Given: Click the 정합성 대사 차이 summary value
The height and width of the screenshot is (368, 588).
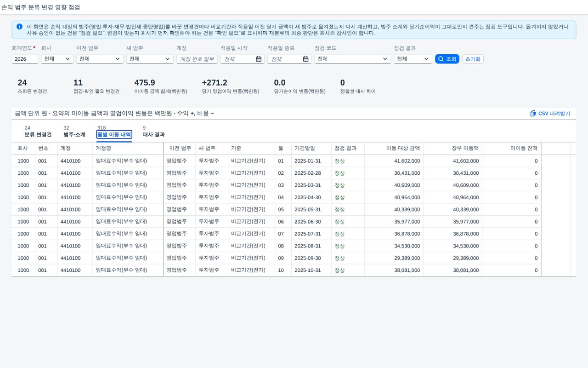Looking at the screenshot, I should [x=343, y=83].
